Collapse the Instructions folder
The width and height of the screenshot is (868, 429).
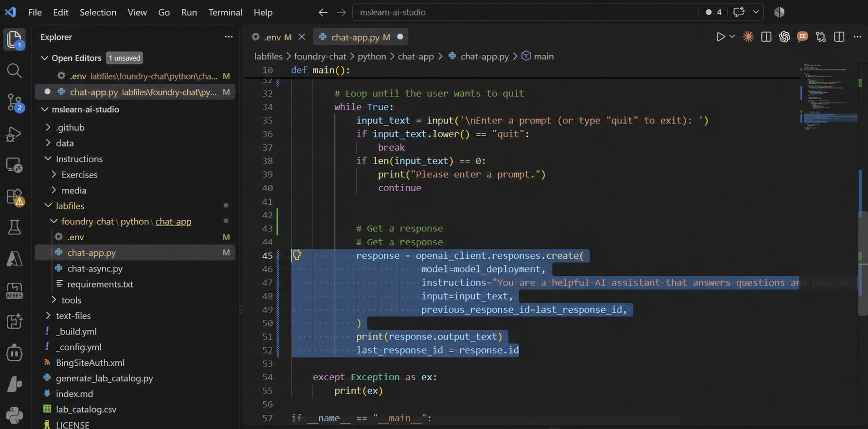(48, 159)
